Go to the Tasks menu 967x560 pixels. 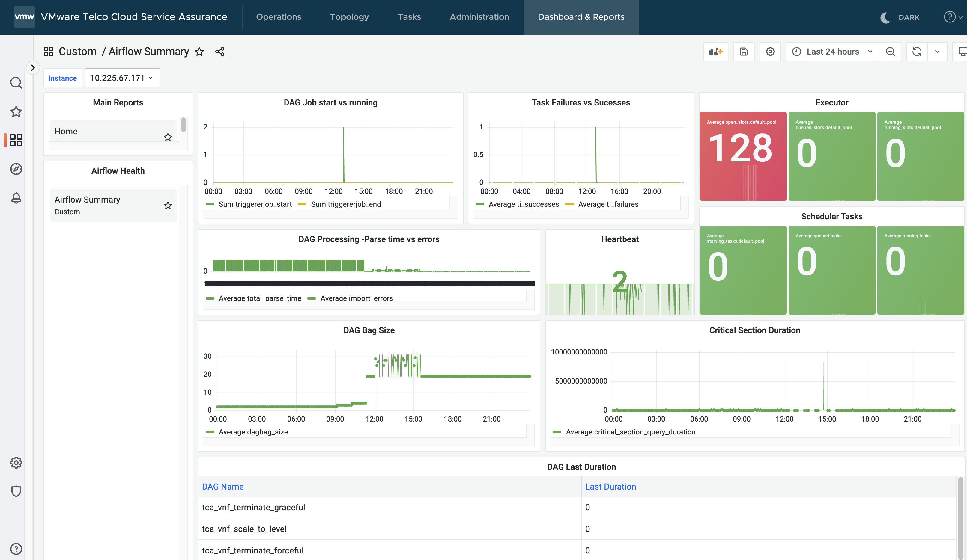point(409,17)
